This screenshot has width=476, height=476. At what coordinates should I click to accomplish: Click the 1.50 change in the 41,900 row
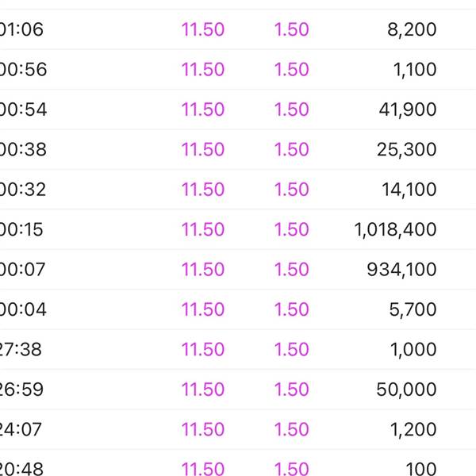click(291, 109)
